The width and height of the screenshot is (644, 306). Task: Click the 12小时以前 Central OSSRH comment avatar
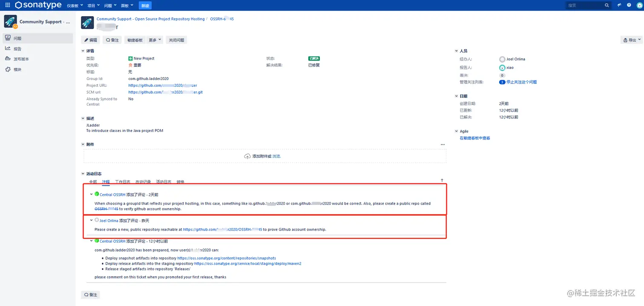(x=97, y=241)
